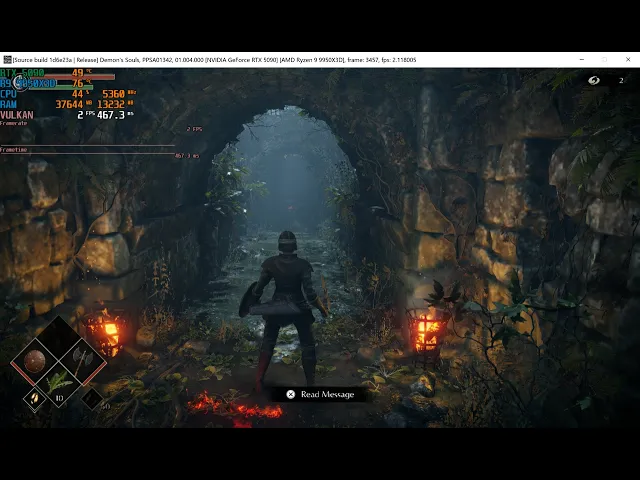The height and width of the screenshot is (480, 640).
Task: Click the Read Message prompt
Action: pyautogui.click(x=322, y=394)
